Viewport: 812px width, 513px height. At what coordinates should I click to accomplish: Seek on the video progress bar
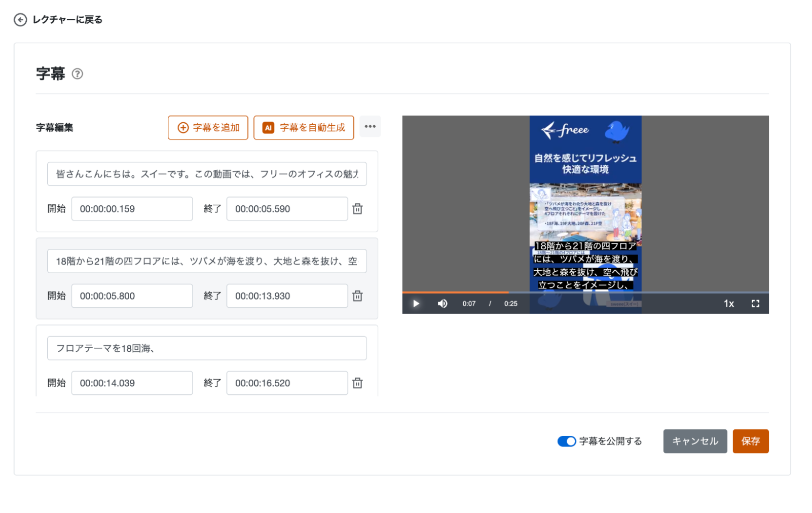(585, 292)
